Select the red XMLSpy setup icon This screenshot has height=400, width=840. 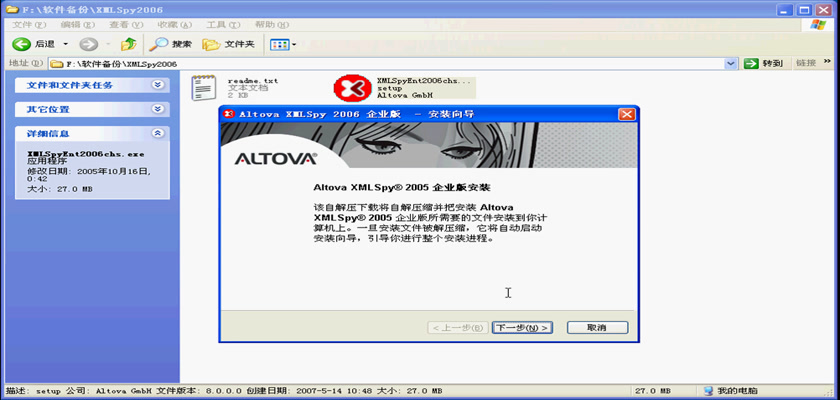click(352, 88)
